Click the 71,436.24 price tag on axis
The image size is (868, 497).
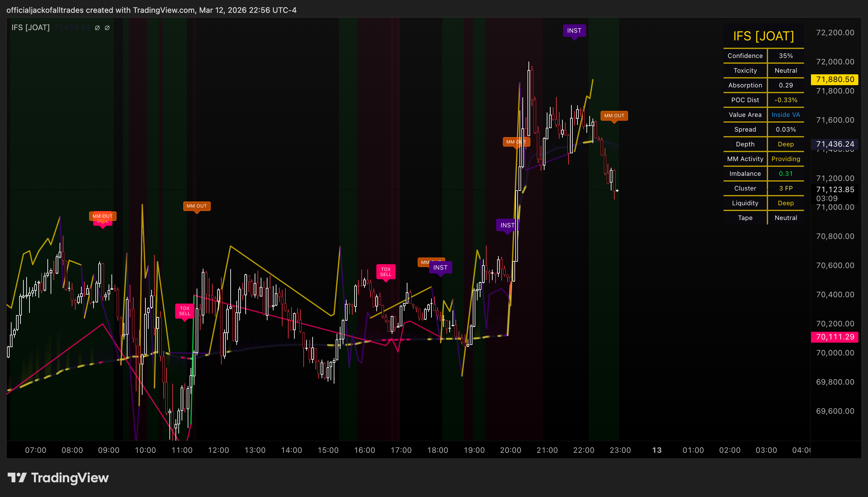pos(835,144)
